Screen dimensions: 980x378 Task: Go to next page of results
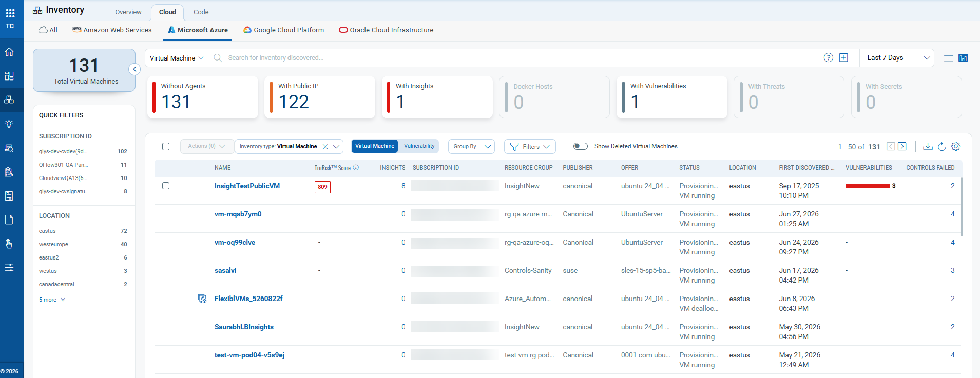coord(902,146)
